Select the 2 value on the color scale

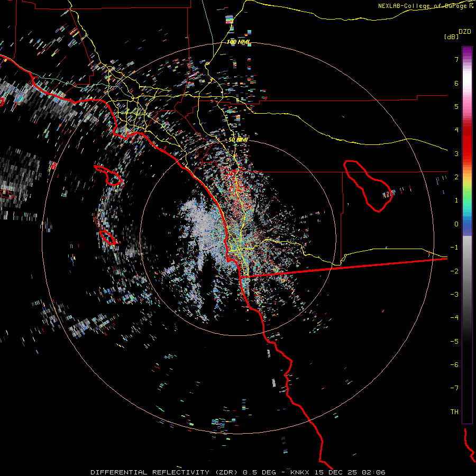point(456,177)
